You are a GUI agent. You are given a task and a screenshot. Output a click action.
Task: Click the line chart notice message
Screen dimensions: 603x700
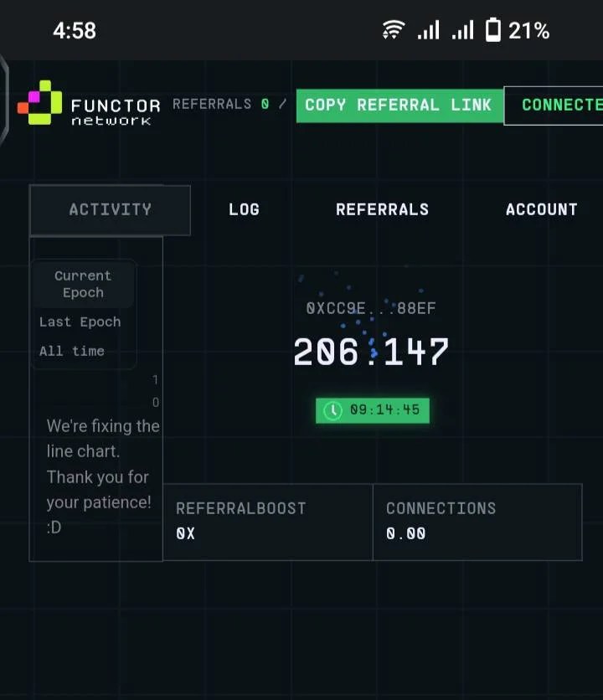[103, 476]
